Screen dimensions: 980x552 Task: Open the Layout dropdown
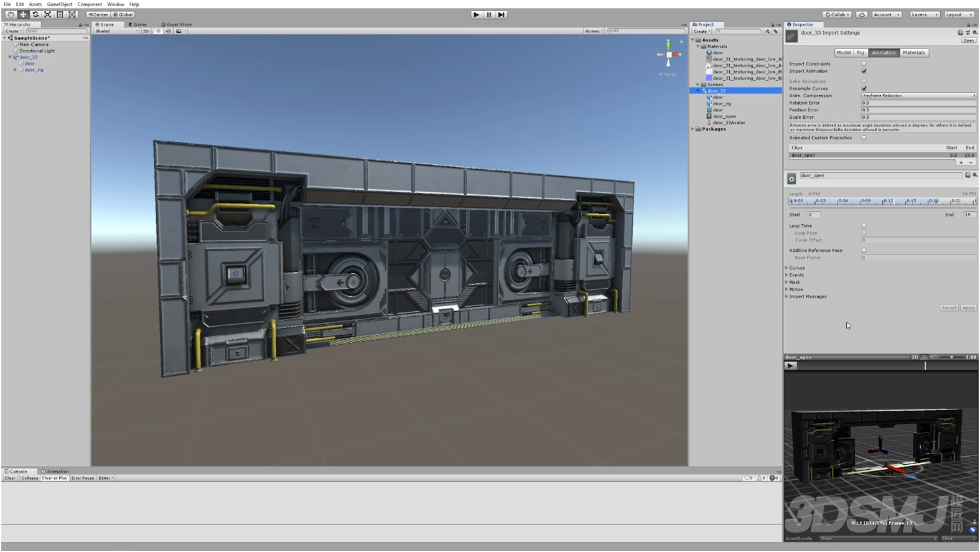click(x=959, y=14)
